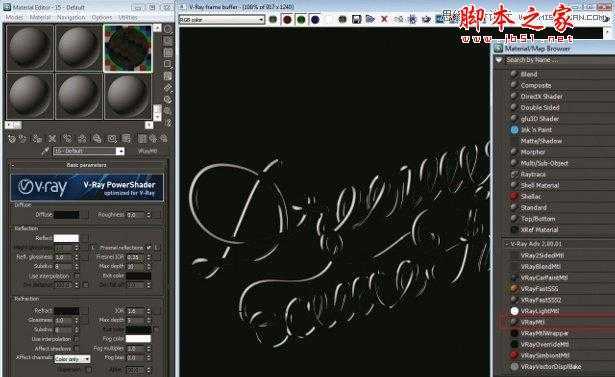Screen dimensions: 615x377
Task: Open the Utilities menu in Material Editor
Action: click(x=128, y=18)
